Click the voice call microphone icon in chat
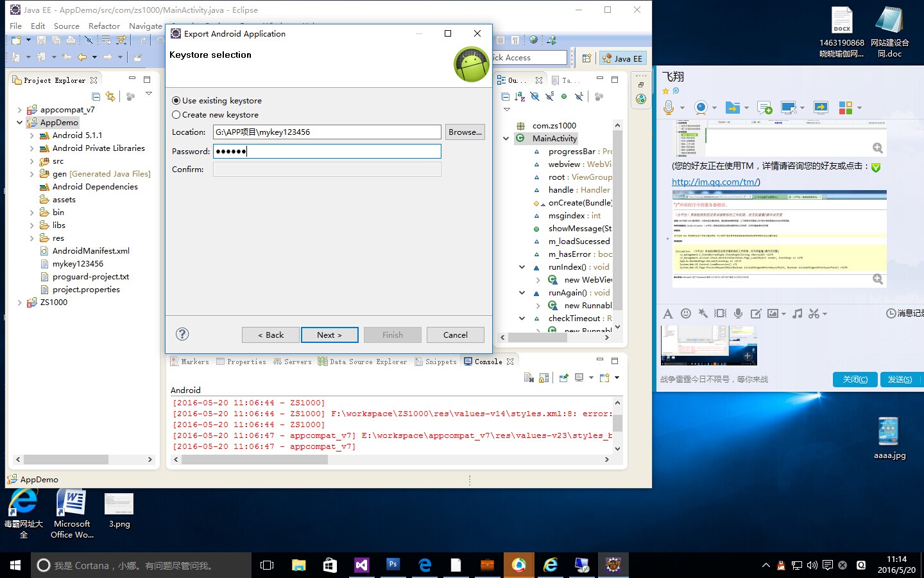This screenshot has height=578, width=924. pyautogui.click(x=669, y=107)
